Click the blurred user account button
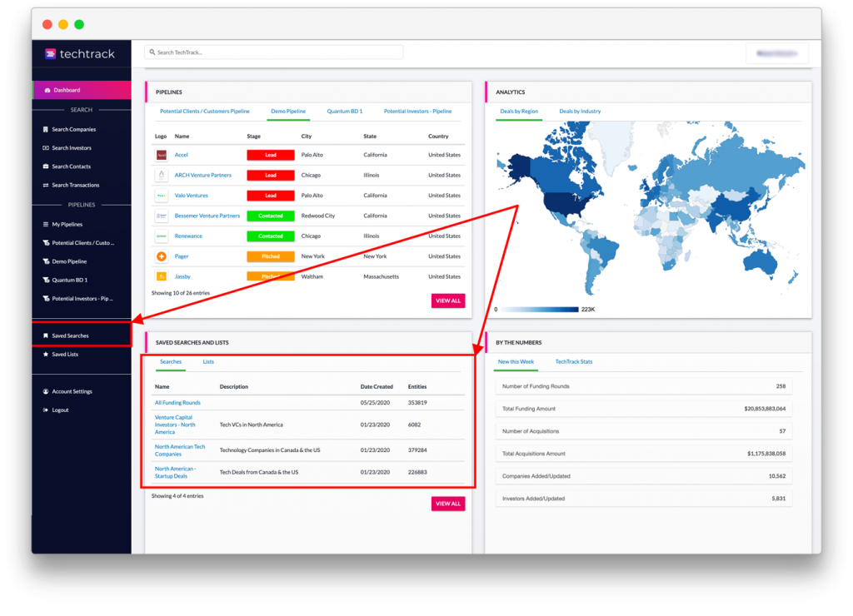This screenshot has height=616, width=853. (x=777, y=53)
